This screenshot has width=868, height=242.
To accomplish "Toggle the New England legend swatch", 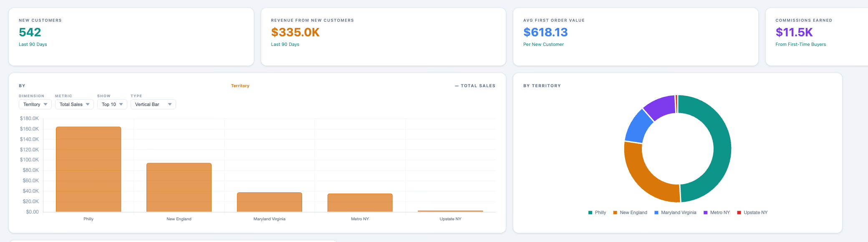I will (x=615, y=213).
